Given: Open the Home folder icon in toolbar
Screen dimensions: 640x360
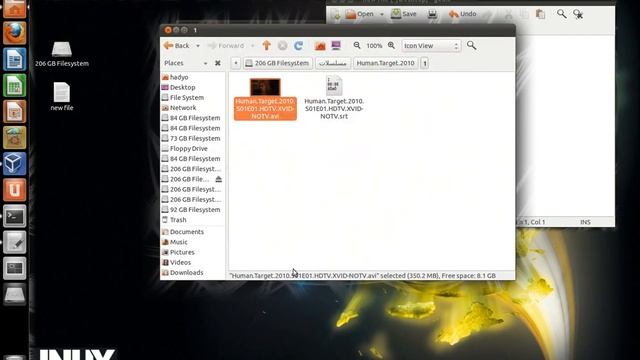Looking at the screenshot, I should tap(320, 45).
